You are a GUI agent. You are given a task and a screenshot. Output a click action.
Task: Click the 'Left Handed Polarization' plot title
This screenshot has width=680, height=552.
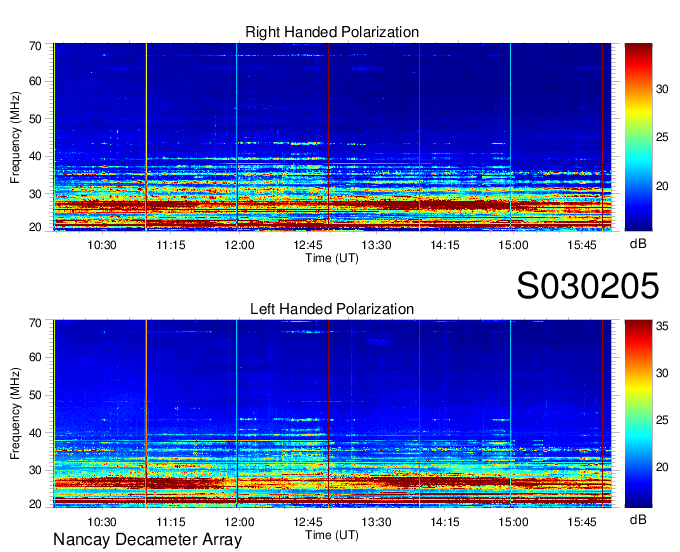point(332,309)
